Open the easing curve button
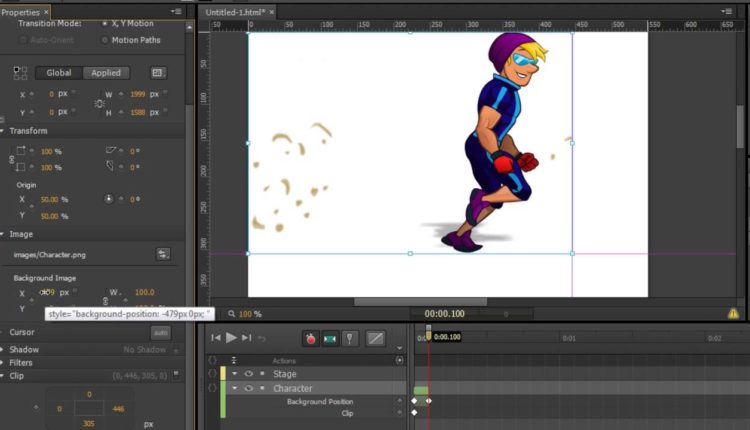 point(375,339)
